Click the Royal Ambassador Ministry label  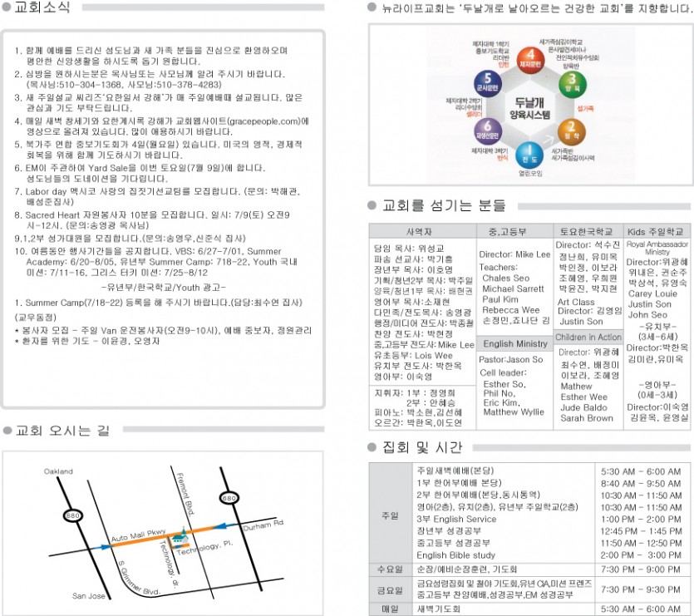tap(657, 248)
